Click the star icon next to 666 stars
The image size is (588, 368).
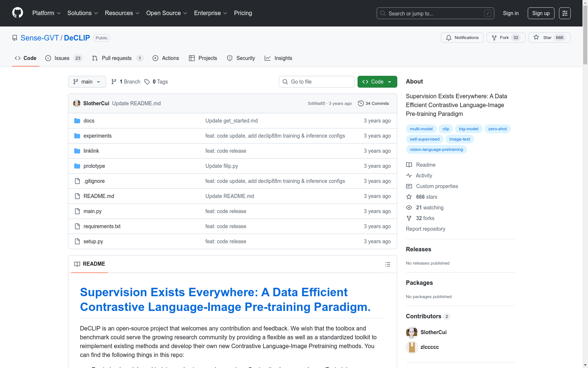point(409,197)
